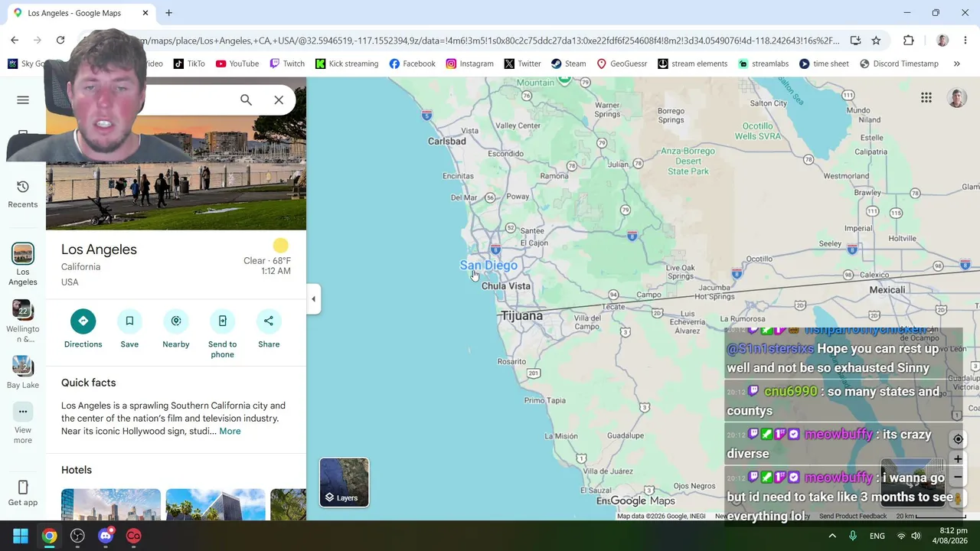Click the Anza-Borrego Desert State Park label
The width and height of the screenshot is (980, 551).
coord(688,161)
